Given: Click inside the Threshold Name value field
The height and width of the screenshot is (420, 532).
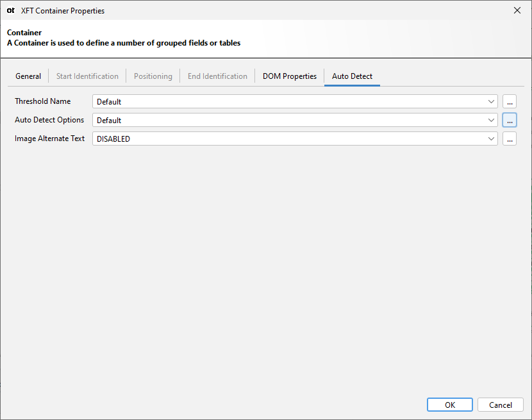Looking at the screenshot, I should pyautogui.click(x=256, y=101).
